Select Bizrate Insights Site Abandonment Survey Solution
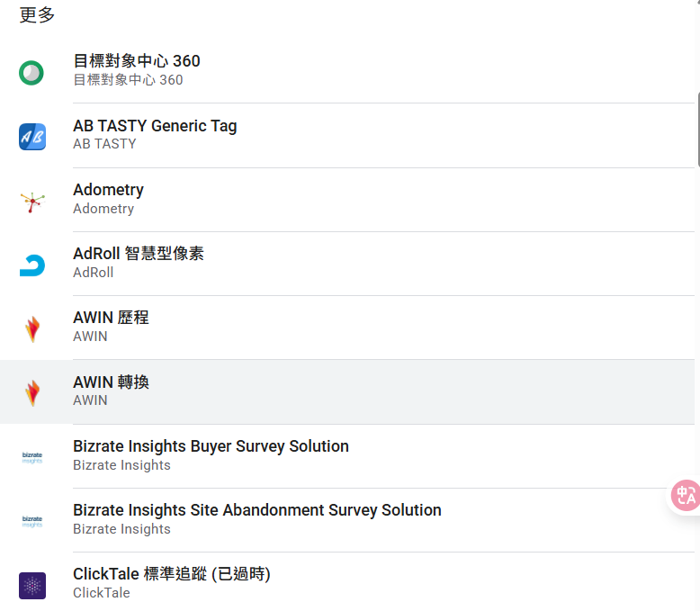700x611 pixels. click(257, 510)
